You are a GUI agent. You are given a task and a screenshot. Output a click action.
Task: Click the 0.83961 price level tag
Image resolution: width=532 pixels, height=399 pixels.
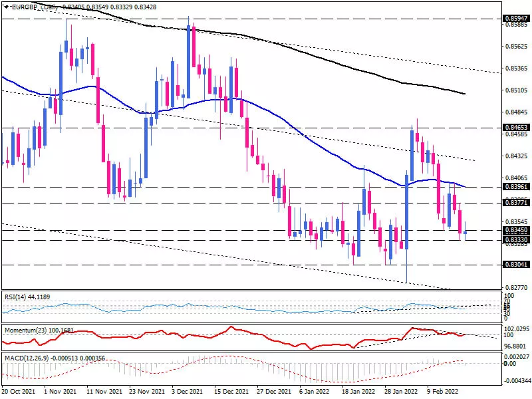(x=516, y=187)
